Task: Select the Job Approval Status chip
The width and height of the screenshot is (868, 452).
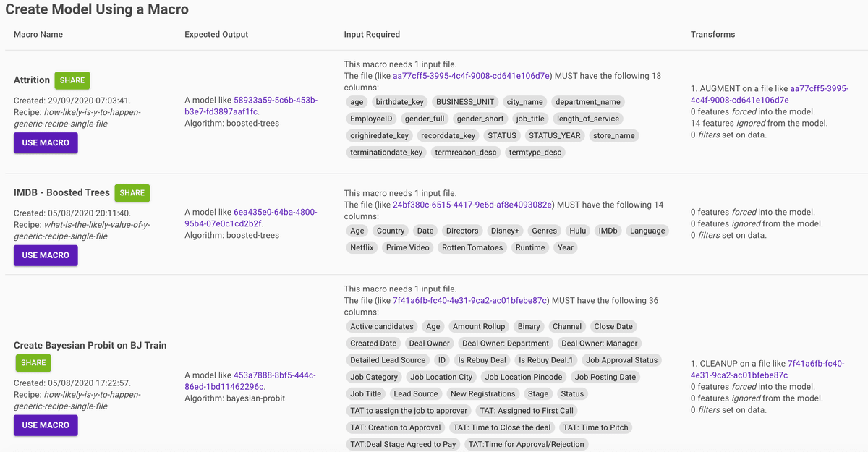Action: tap(621, 360)
